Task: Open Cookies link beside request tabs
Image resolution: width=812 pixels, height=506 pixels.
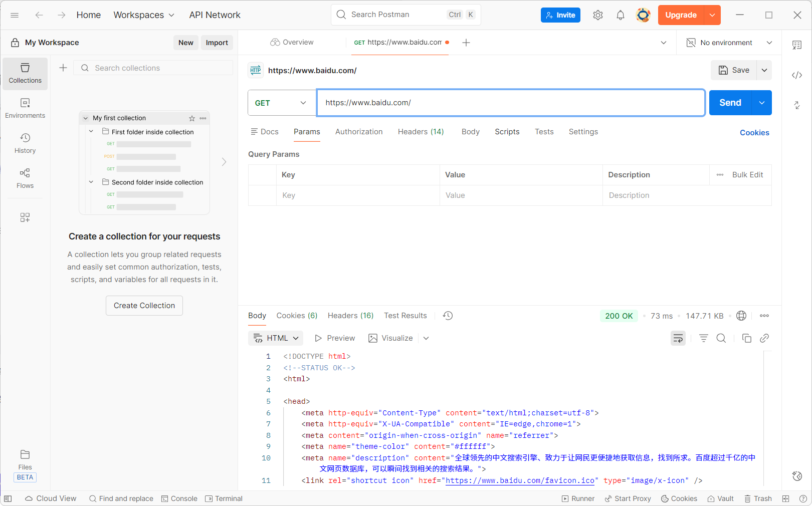Action: point(754,133)
